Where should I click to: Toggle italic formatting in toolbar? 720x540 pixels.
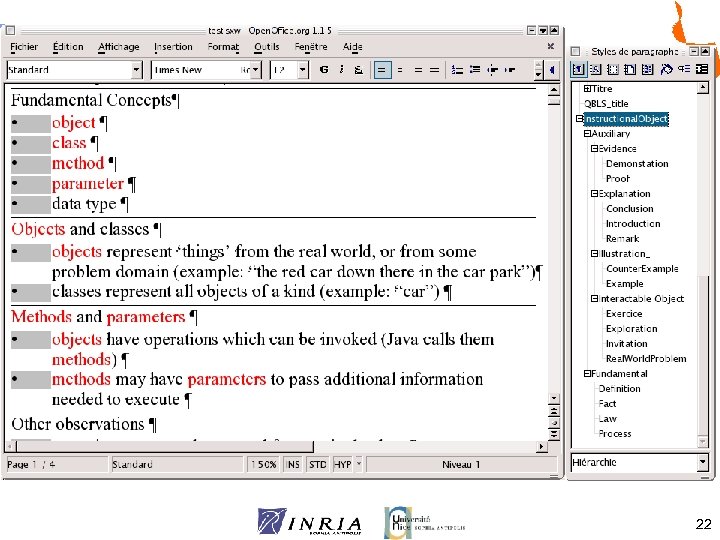click(x=341, y=70)
